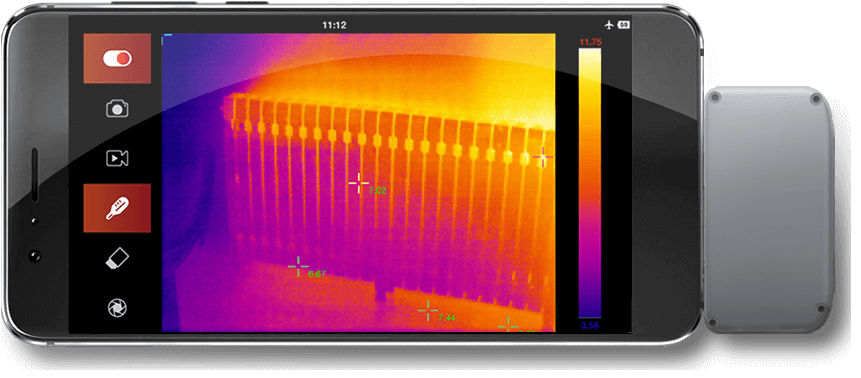Toggle the red on/off switch

click(x=117, y=58)
